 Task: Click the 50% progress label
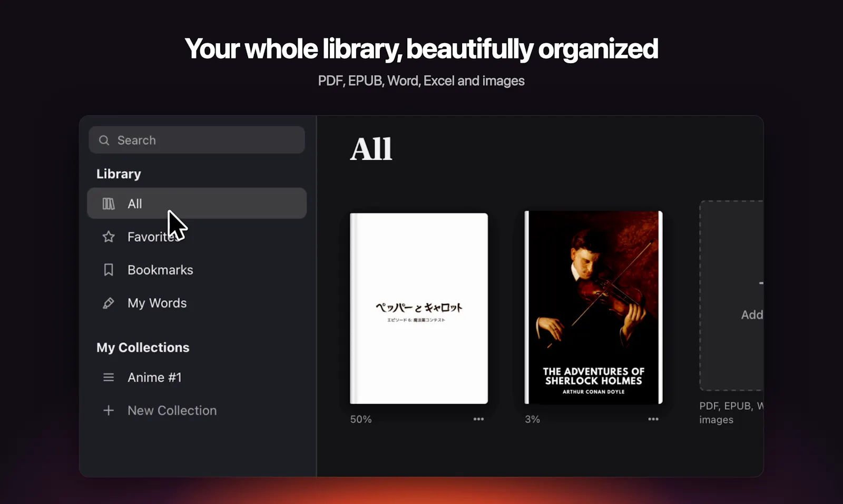[x=361, y=419]
